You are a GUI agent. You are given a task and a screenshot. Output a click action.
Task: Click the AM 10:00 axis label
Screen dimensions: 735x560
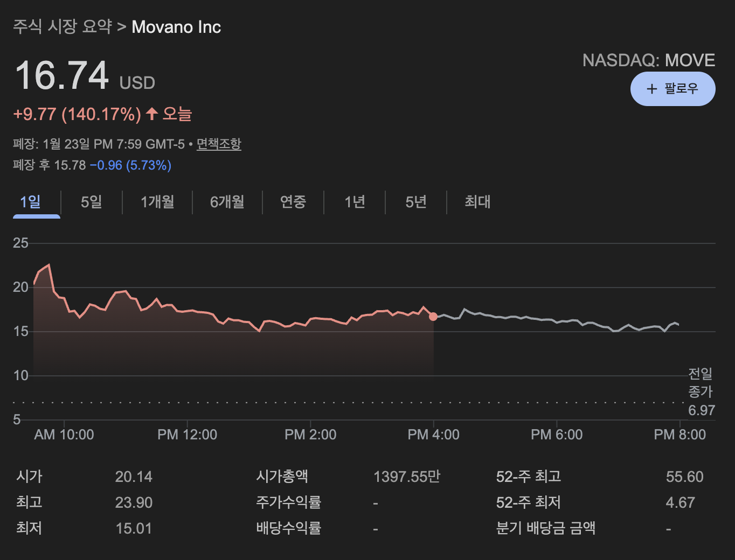(x=64, y=435)
